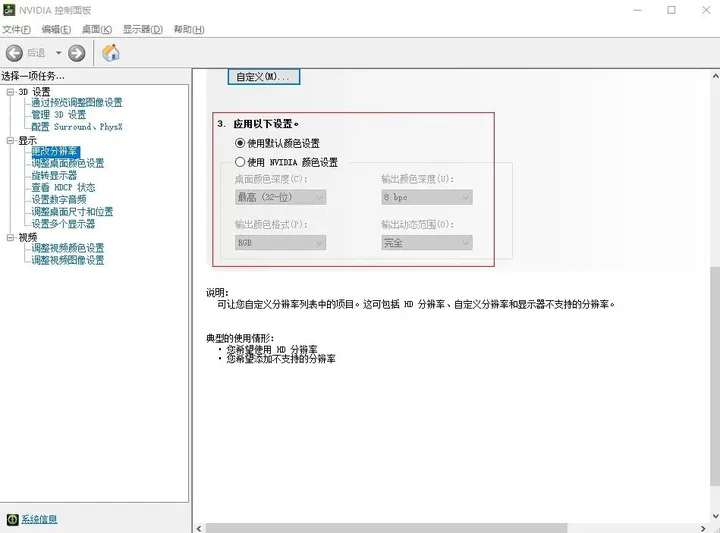Open 调整视频图像设置
The width and height of the screenshot is (720, 533).
click(x=68, y=260)
